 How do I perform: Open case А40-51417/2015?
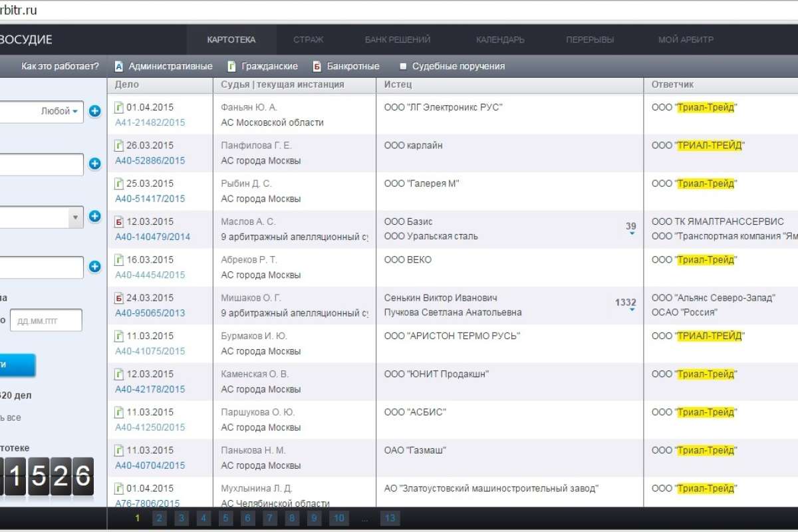[x=150, y=198]
